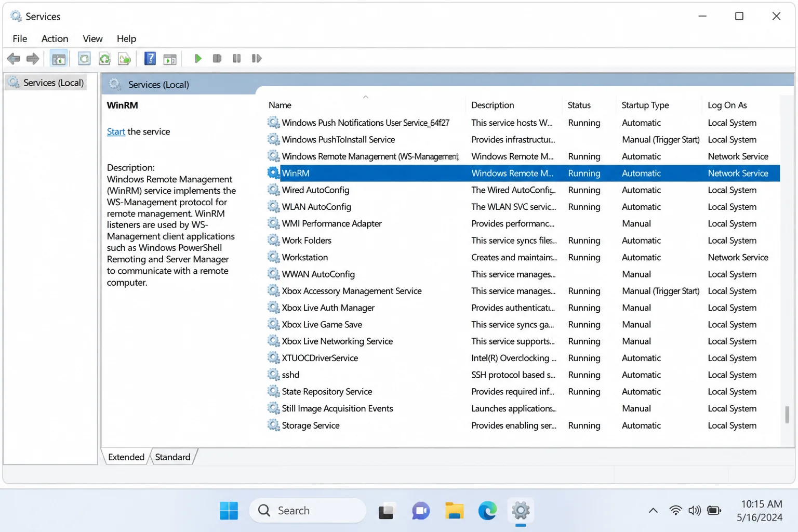Click the Stop Service toolbar icon
Image resolution: width=798 pixels, height=532 pixels.
tap(217, 59)
